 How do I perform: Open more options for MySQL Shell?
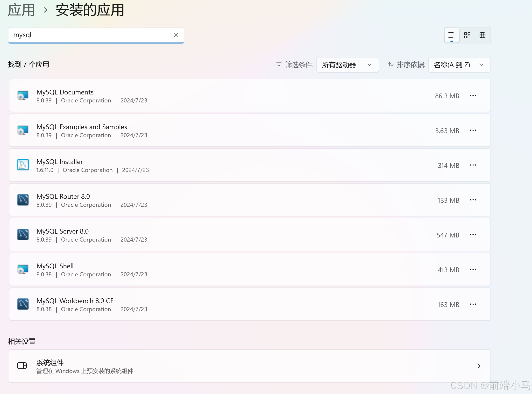473,270
